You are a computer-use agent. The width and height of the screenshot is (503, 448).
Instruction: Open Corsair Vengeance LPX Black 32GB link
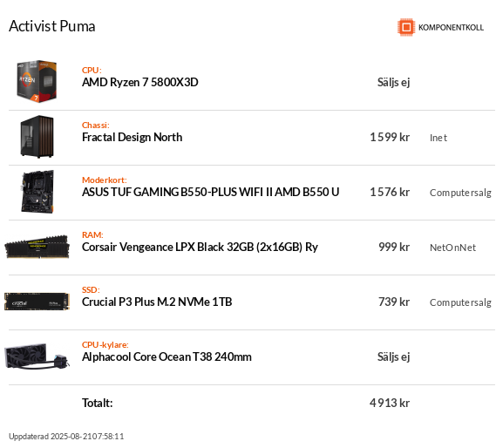(x=200, y=248)
